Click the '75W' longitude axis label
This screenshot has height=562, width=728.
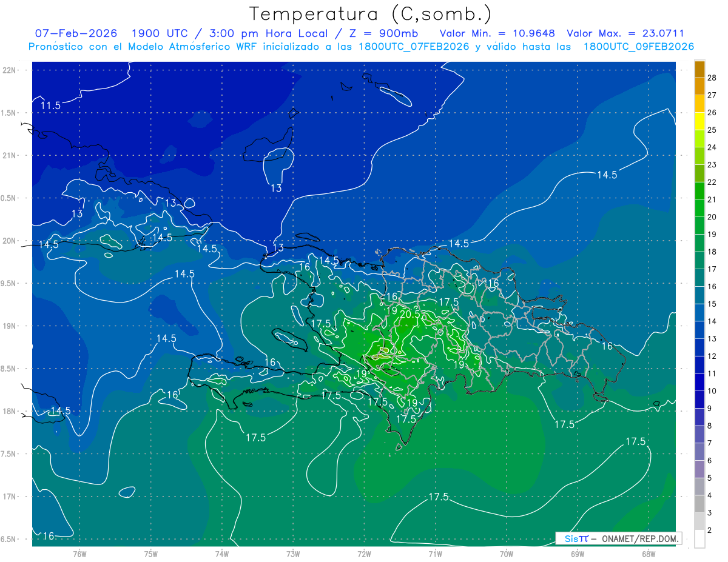tap(151, 554)
